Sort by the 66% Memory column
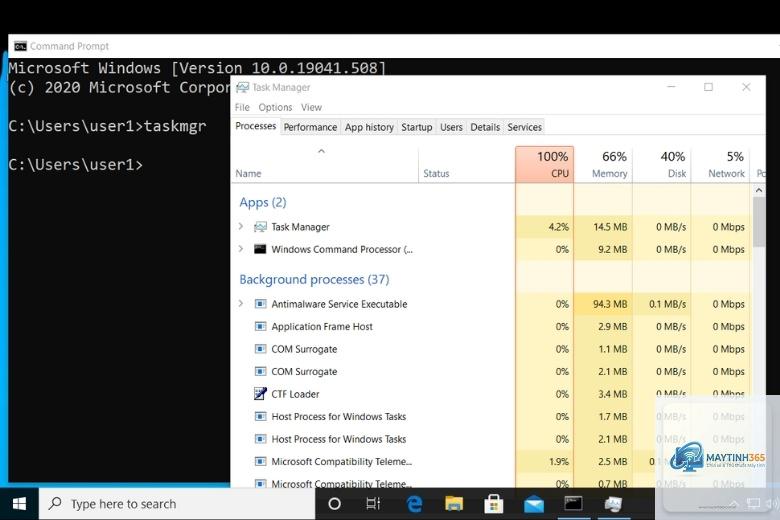The height and width of the screenshot is (520, 780). pyautogui.click(x=603, y=164)
